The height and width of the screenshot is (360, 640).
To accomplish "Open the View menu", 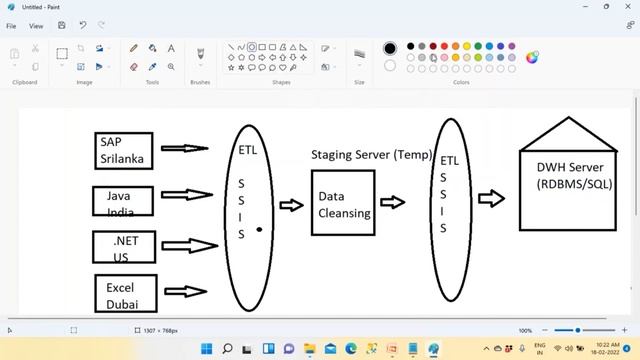I will pos(36,26).
